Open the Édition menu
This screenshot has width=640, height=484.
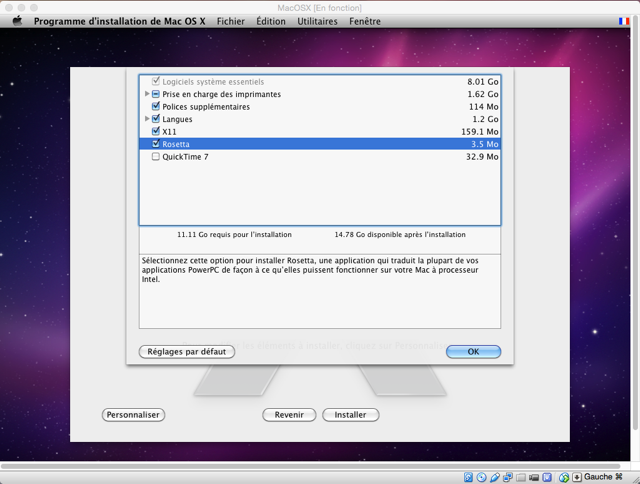click(x=271, y=21)
